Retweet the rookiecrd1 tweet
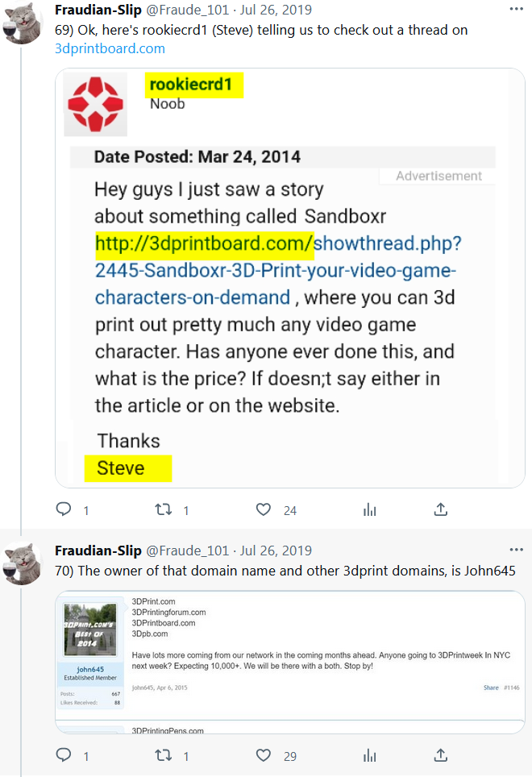Screen dimensions: 532x777 pos(163,509)
